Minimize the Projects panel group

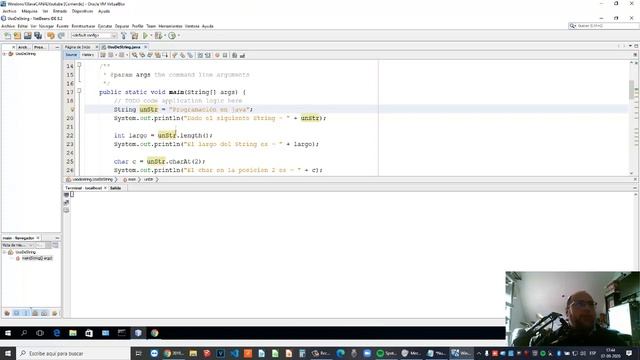tap(57, 47)
